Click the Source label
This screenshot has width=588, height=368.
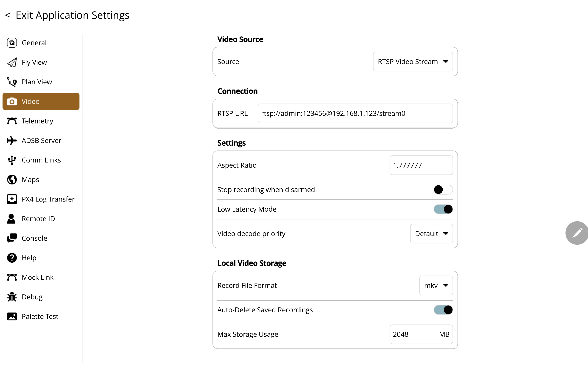[228, 62]
